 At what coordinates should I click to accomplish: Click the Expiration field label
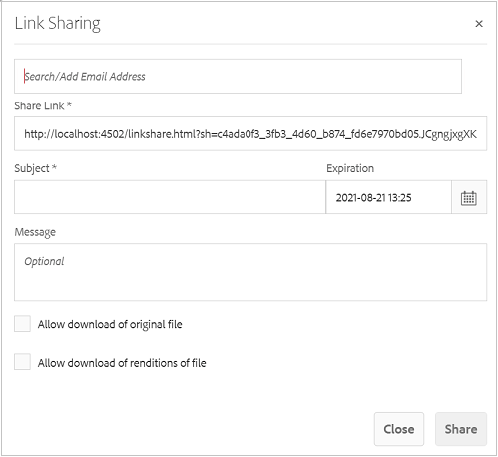click(x=350, y=168)
